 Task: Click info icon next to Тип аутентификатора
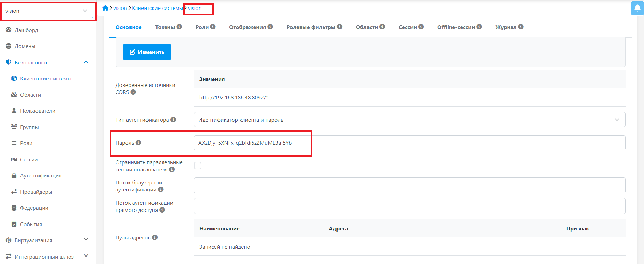[173, 120]
